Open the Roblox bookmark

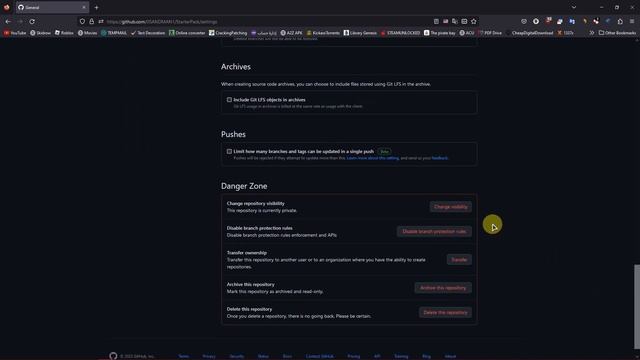point(64,33)
